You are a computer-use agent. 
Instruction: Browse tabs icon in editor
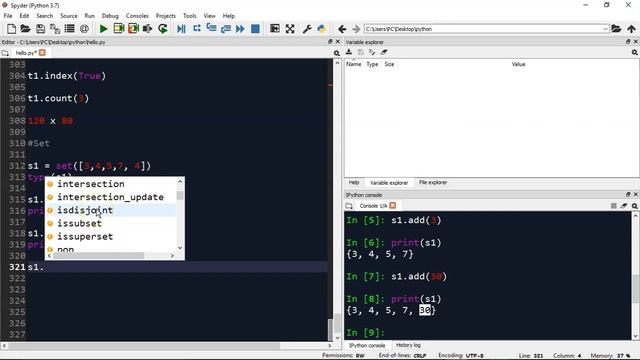(x=5, y=53)
